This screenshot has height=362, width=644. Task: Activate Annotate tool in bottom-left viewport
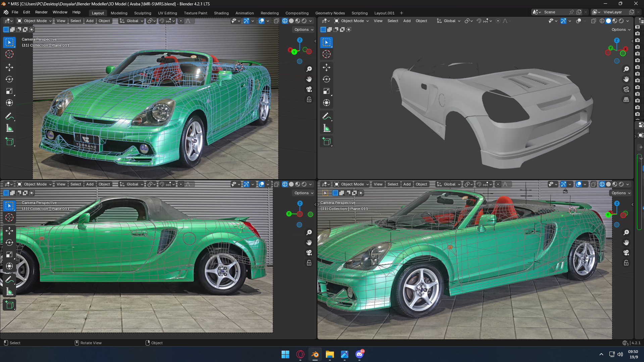coord(9,279)
